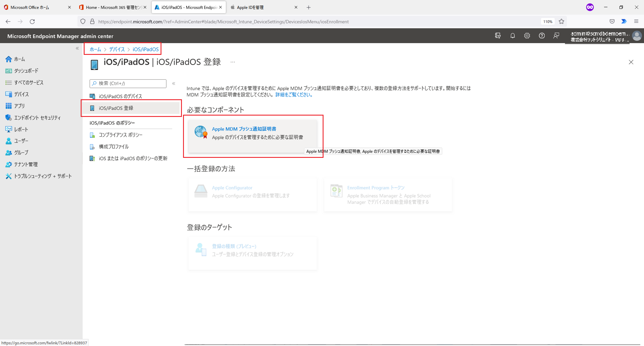This screenshot has height=346, width=644.
Task: Open トラブルシューティング + サポート in the sidebar
Action: tap(42, 176)
